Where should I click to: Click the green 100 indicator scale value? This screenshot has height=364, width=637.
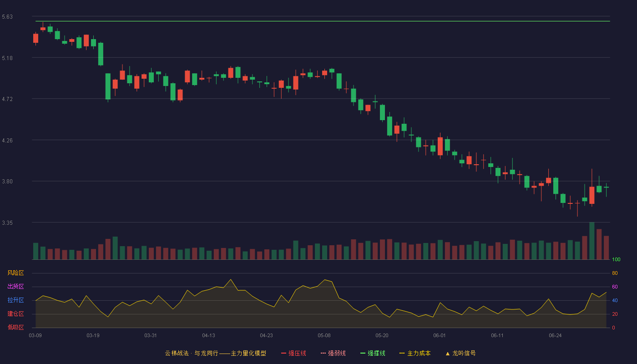point(616,260)
